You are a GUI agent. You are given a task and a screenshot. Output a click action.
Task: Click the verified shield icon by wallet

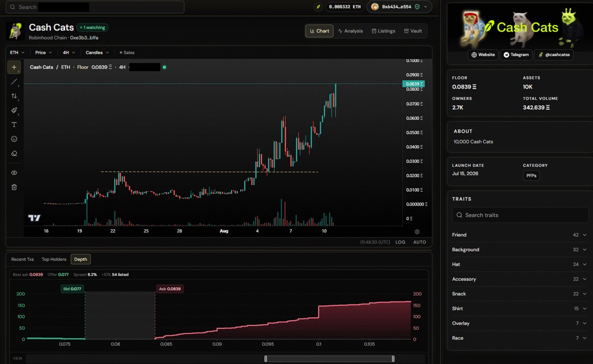pos(417,7)
